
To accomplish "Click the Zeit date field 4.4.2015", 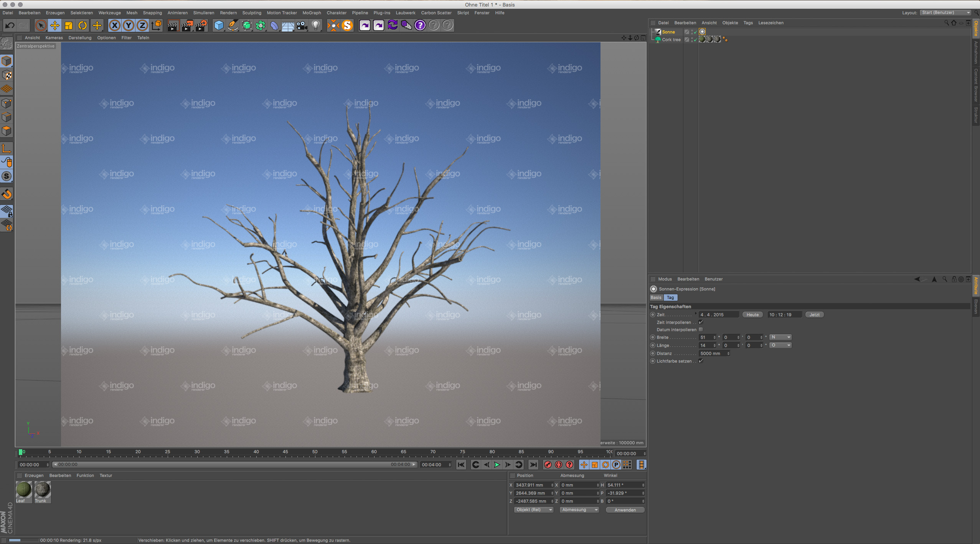I will 719,315.
